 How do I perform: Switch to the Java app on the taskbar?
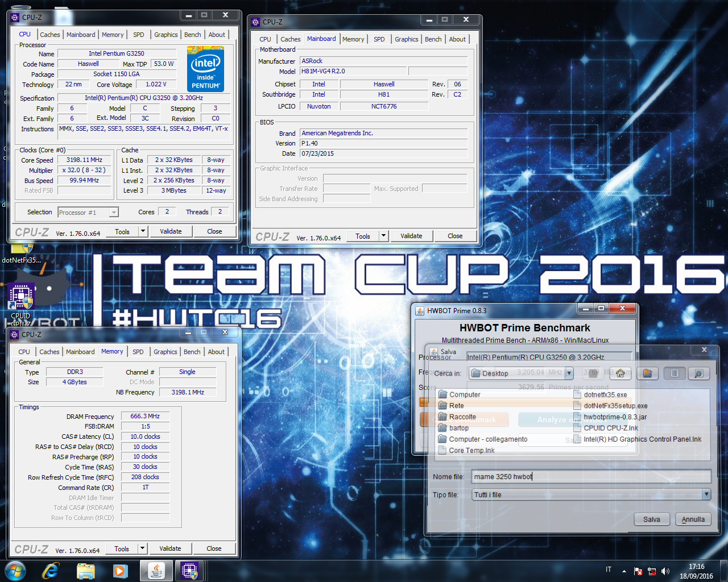[156, 570]
